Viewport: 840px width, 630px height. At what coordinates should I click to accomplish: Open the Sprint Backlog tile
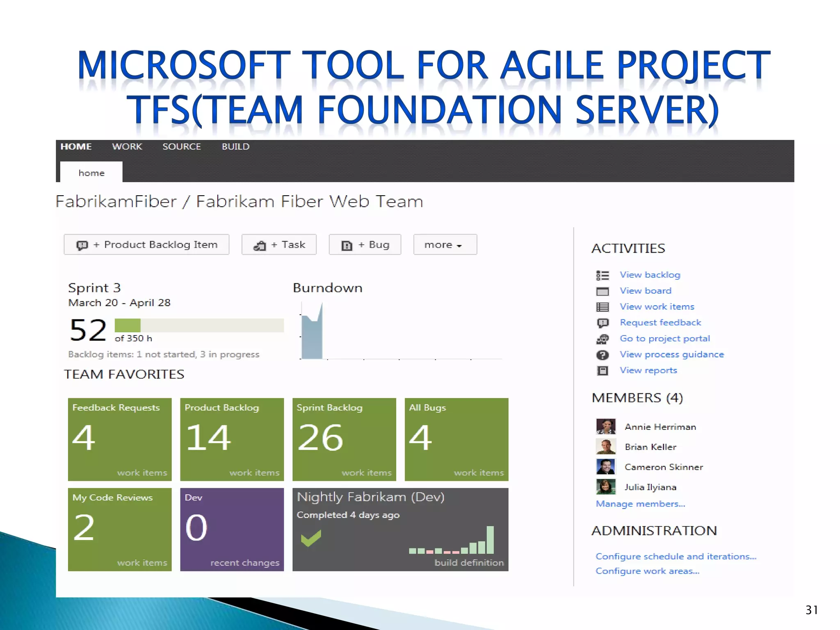point(344,439)
